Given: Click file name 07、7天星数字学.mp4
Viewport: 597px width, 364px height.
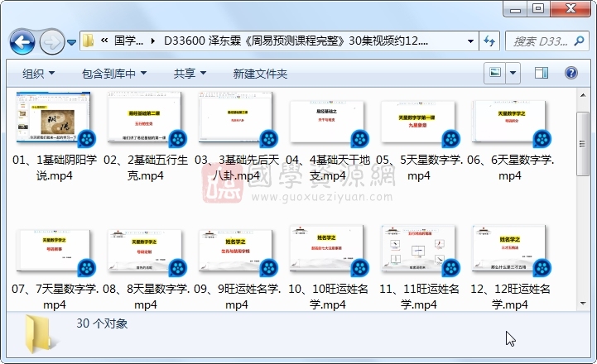Looking at the screenshot, I should [55, 297].
